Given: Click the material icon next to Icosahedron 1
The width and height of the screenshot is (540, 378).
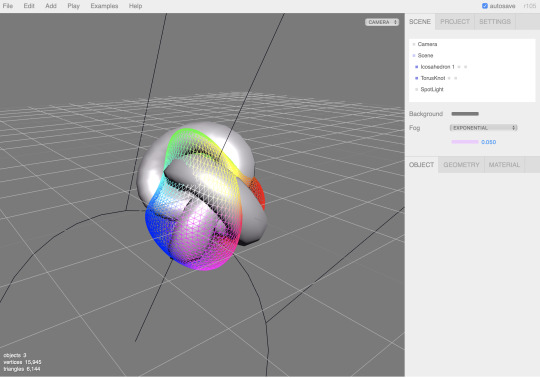Looking at the screenshot, I should point(465,67).
